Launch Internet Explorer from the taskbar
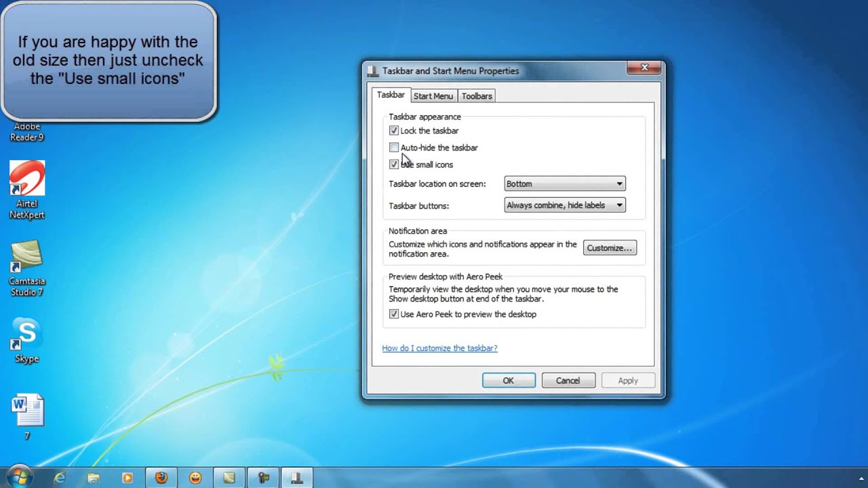Screen dimensions: 868x488 pyautogui.click(x=60, y=477)
